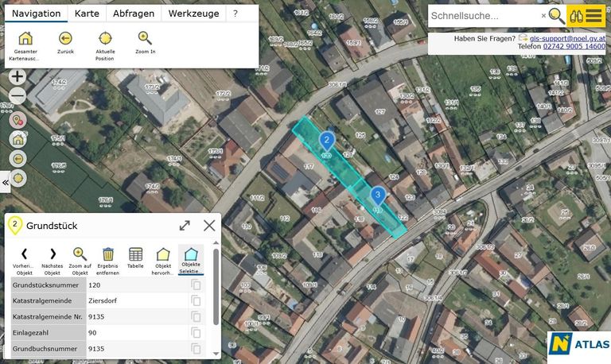Click the Gesamter Kartenausschnitt home icon
This screenshot has width=611, height=364.
(25, 39)
